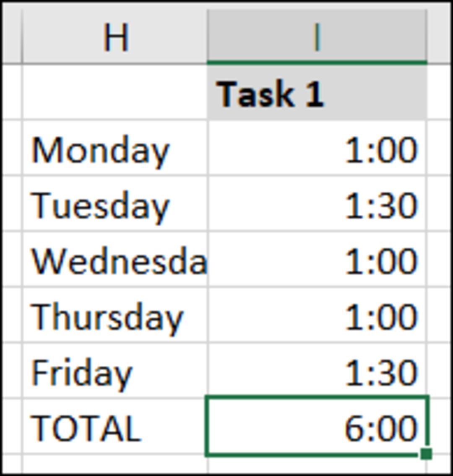Select the Friday label cell
Screen dimensions: 453x476
[x=115, y=370]
